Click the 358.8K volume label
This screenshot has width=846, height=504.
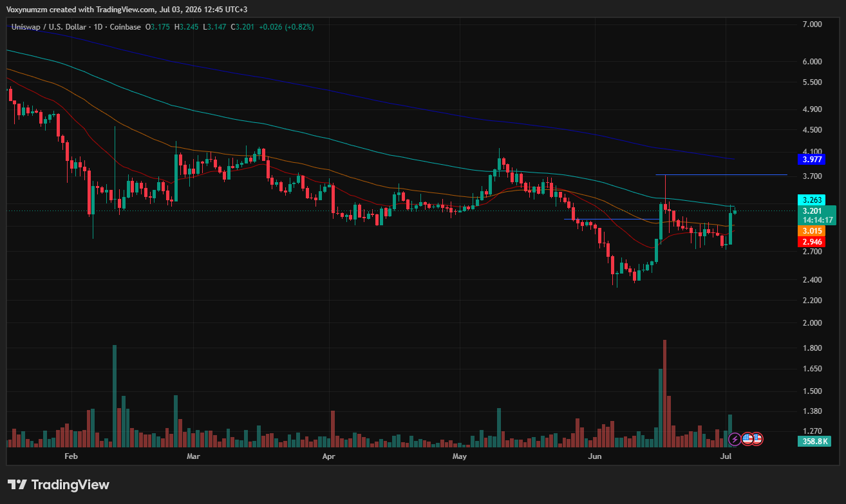click(x=813, y=442)
